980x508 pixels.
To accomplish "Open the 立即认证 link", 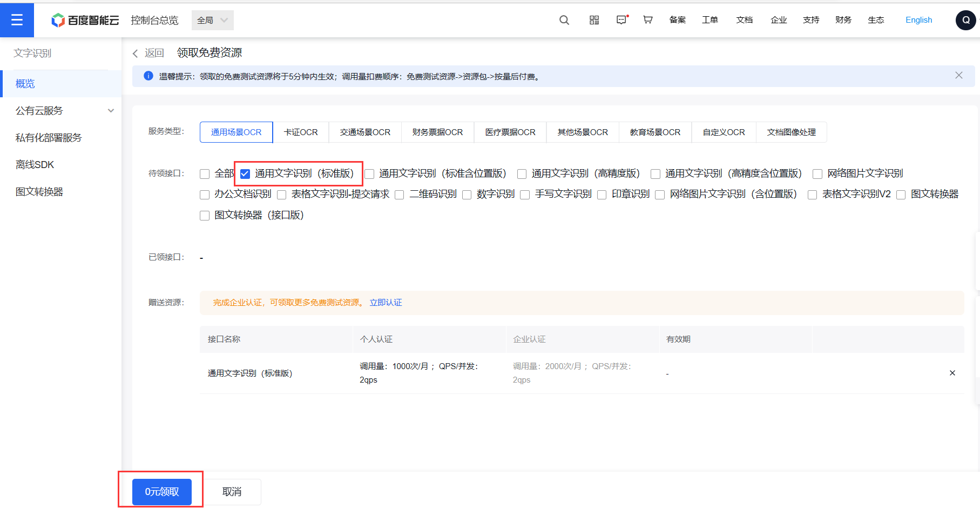I will (x=386, y=303).
